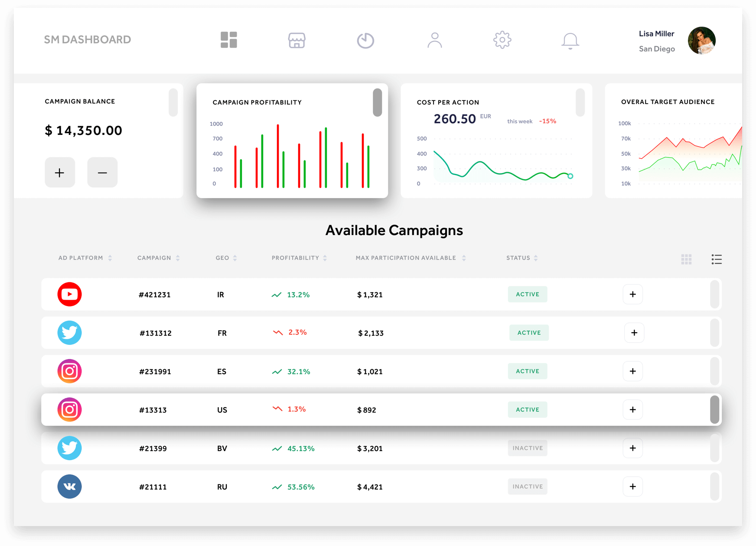Sort table by Geo column
Viewport: 756px width, 546px height.
(x=226, y=258)
